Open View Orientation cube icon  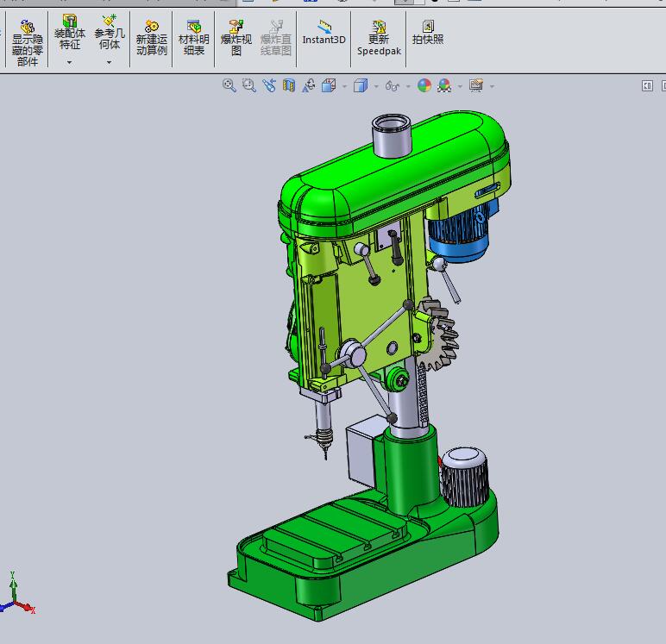click(329, 85)
